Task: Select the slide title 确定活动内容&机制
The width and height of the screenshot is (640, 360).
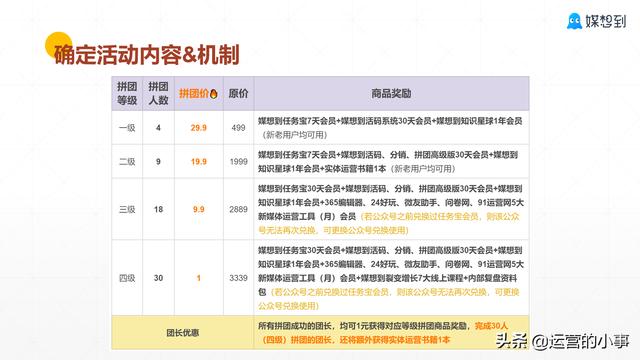Action: coord(147,55)
